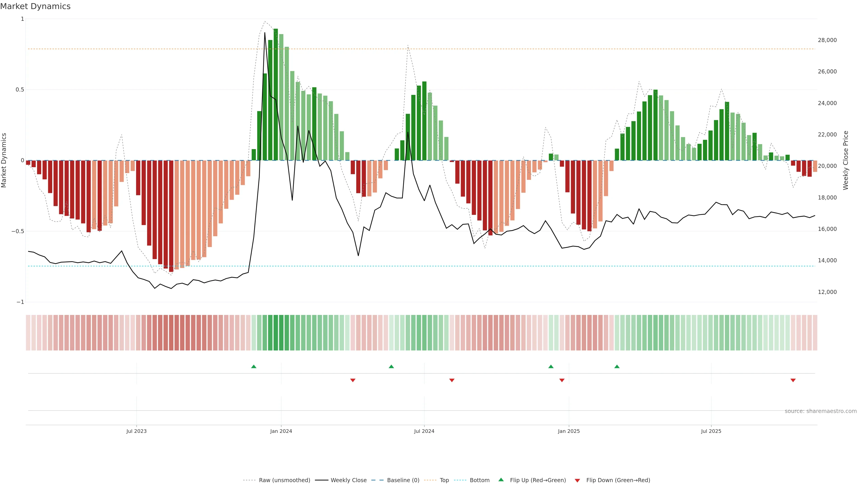Click the final red Flip Down marker after Jul 2025
This screenshot has height=488, width=868.
coord(793,380)
